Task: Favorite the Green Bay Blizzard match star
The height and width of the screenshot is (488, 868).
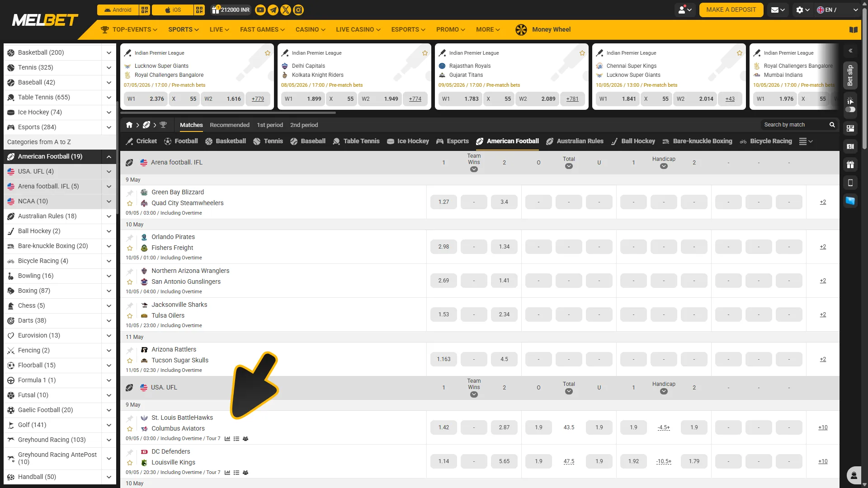Action: click(130, 203)
